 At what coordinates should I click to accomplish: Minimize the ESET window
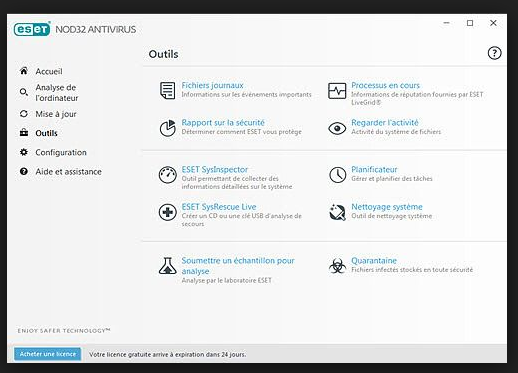point(447,23)
